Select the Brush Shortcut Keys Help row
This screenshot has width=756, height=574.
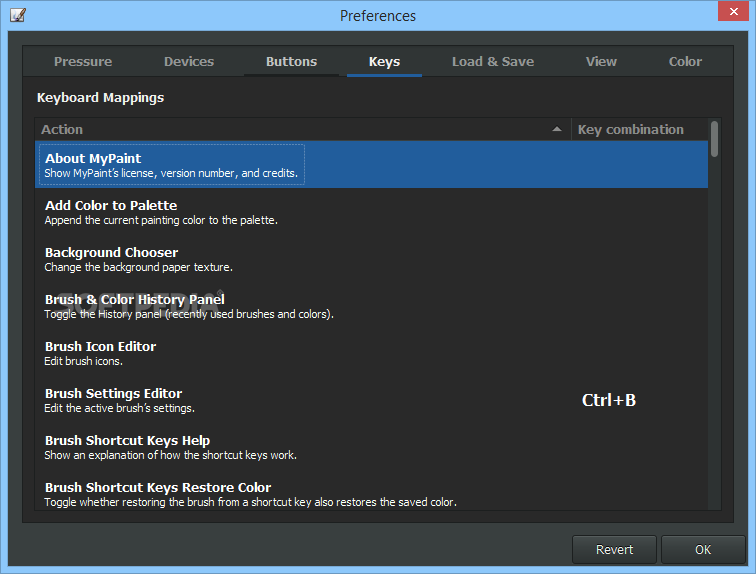(371, 447)
